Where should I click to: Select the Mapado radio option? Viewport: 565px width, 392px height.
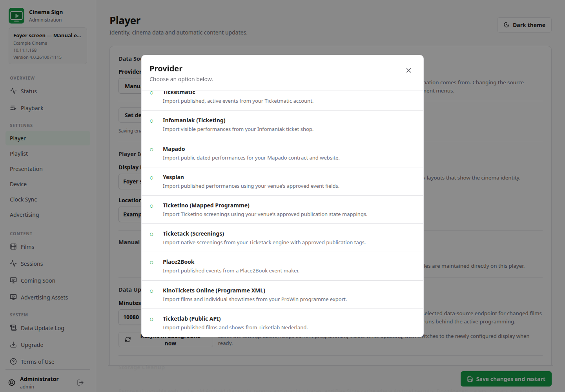(x=151, y=150)
